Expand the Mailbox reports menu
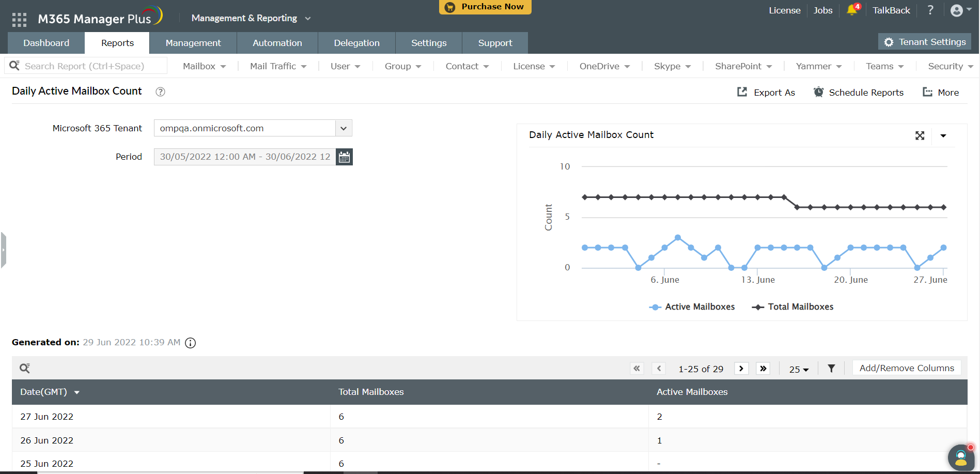Screen dimensions: 980x474 click(205, 66)
